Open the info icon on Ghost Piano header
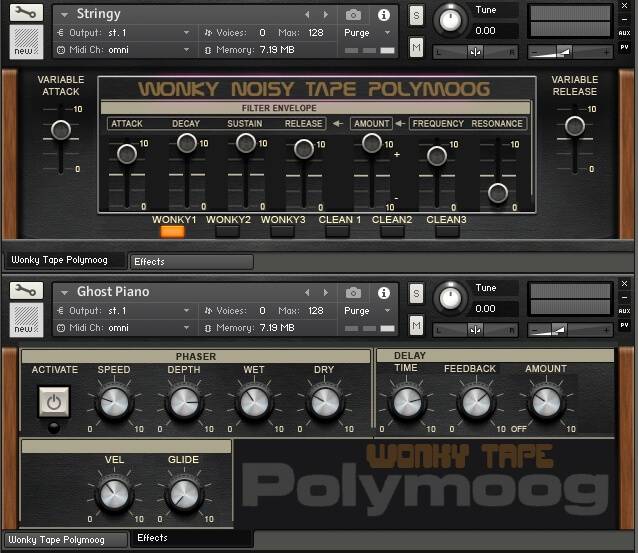The width and height of the screenshot is (638, 553). [x=384, y=292]
